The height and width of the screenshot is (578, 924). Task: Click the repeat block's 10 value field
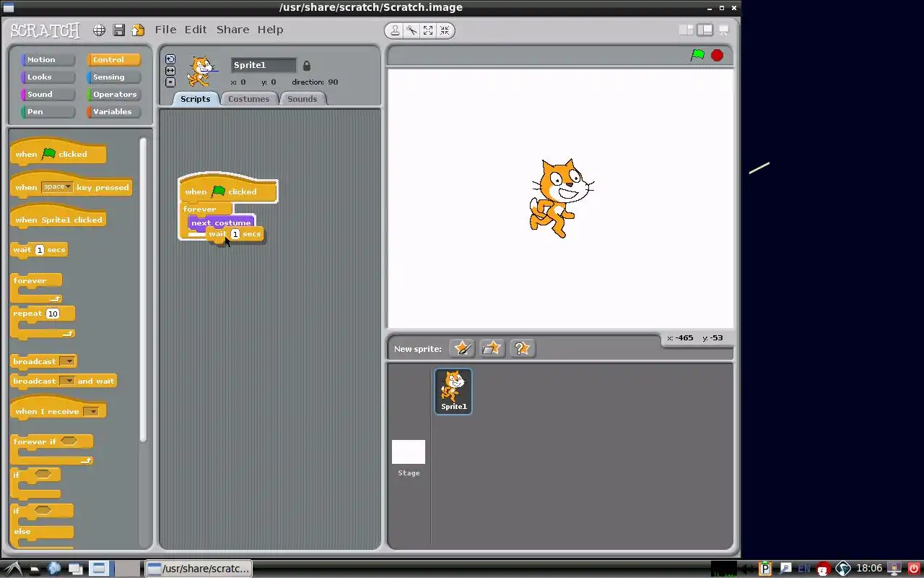tap(53, 314)
